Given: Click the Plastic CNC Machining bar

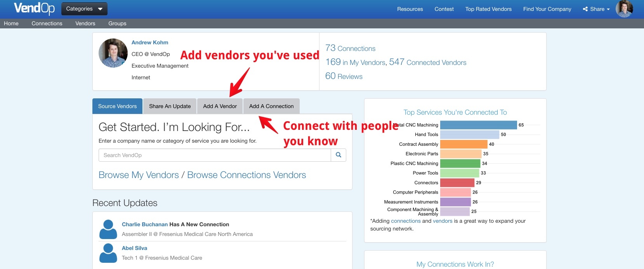Looking at the screenshot, I should (x=460, y=163).
